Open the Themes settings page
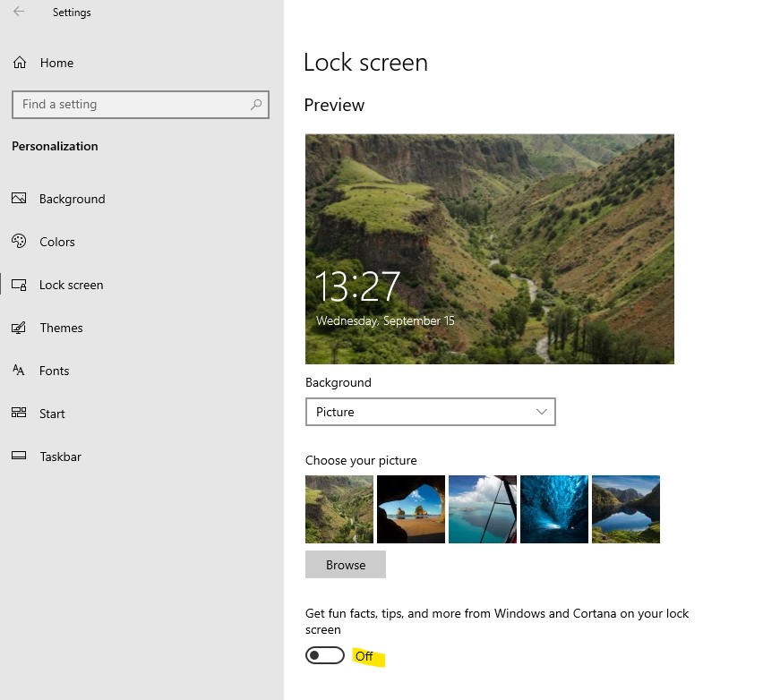763x700 pixels. click(61, 328)
